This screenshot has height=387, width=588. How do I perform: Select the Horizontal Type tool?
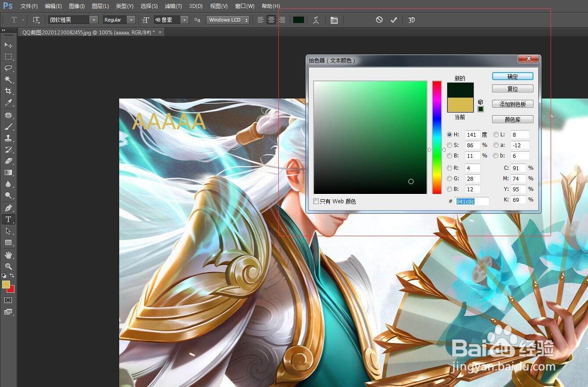[8, 219]
